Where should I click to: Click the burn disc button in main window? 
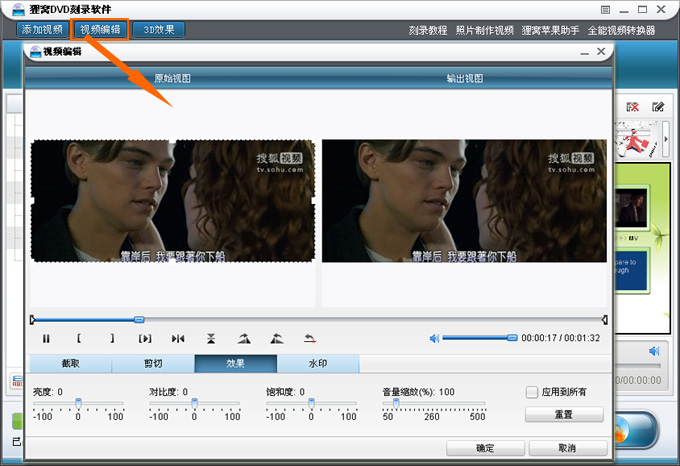(x=636, y=430)
